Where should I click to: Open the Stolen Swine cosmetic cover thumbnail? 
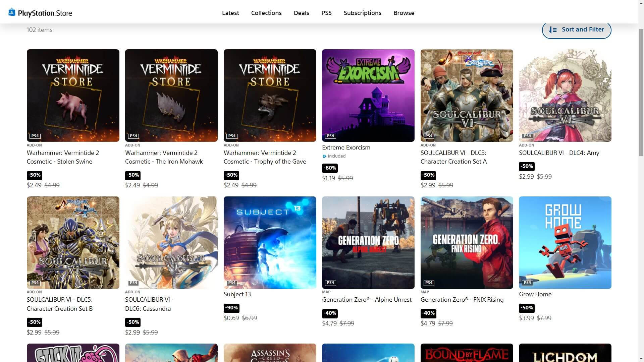point(73,96)
